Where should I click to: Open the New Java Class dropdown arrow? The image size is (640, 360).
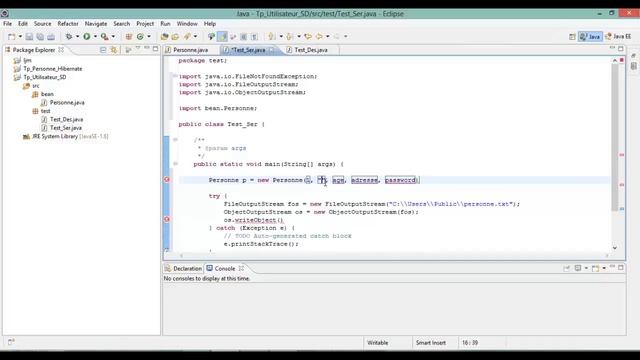(149, 37)
